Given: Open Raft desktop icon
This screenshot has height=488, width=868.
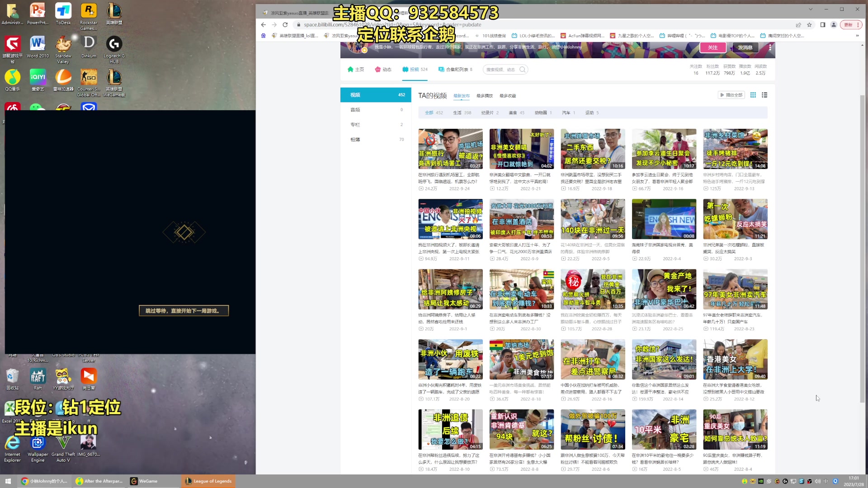Looking at the screenshot, I should [x=38, y=379].
